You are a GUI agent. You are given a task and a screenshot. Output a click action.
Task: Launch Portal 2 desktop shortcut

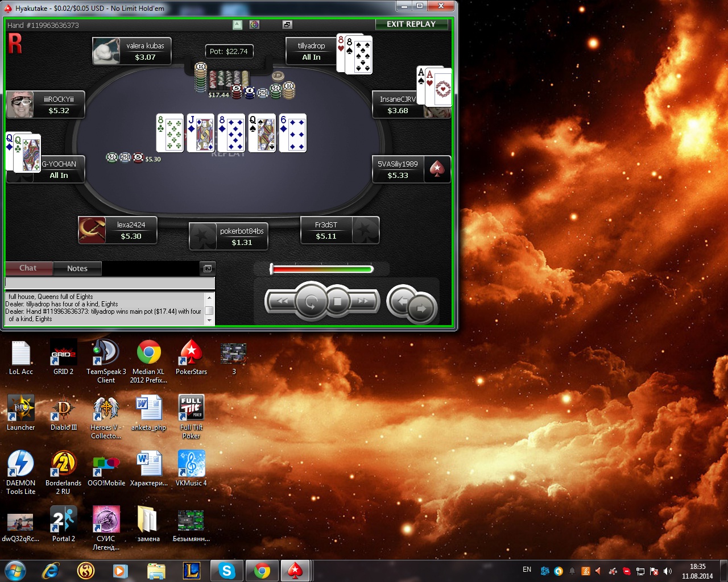[x=64, y=525]
